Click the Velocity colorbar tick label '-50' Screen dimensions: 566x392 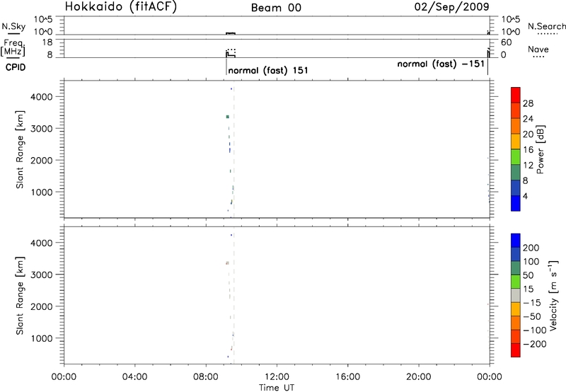click(x=532, y=316)
